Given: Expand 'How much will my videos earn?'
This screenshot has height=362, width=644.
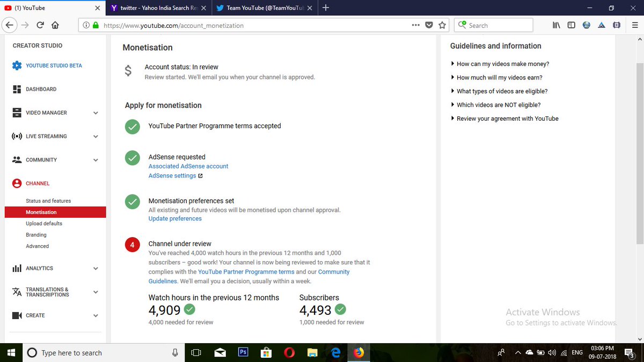Looking at the screenshot, I should tap(496, 78).
